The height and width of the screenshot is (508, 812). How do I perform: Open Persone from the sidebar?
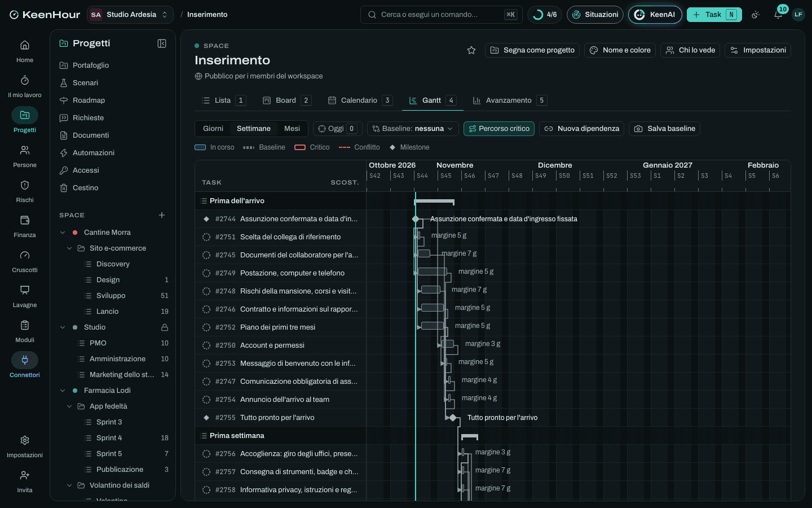point(25,156)
